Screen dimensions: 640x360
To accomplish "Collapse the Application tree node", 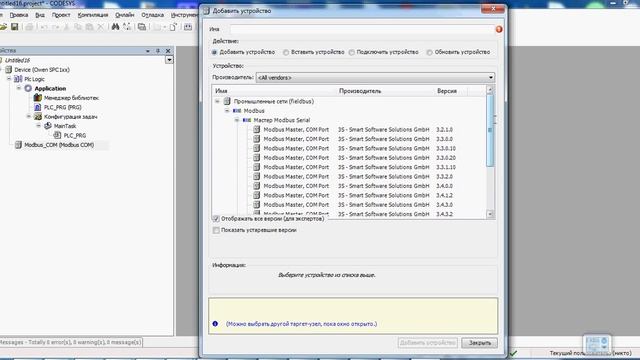I will (19, 88).
